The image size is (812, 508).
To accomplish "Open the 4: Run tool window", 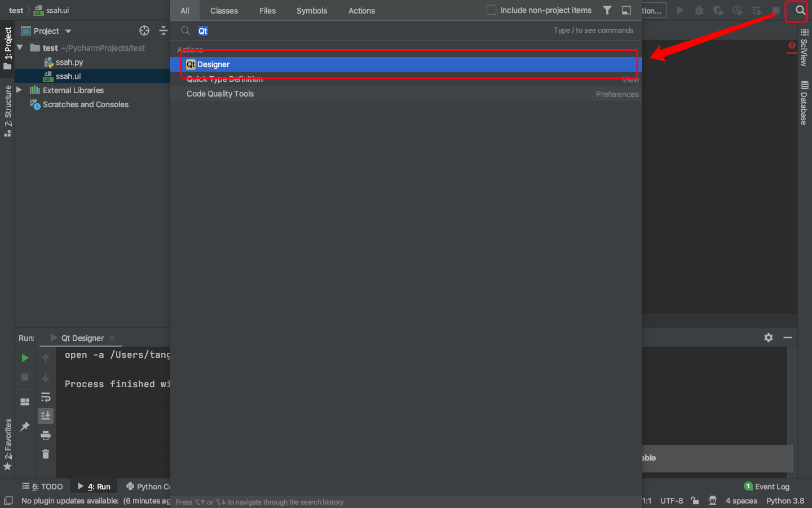I will 94,487.
